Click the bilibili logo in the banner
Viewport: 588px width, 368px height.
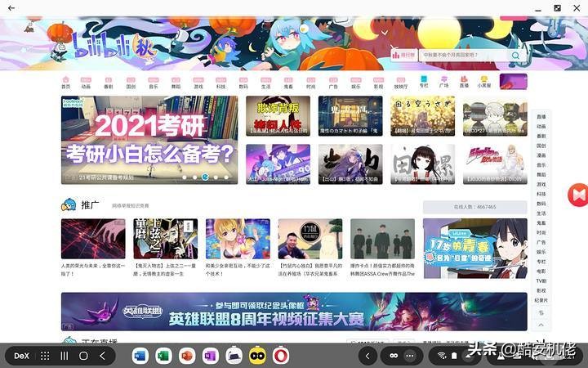[x=113, y=47]
